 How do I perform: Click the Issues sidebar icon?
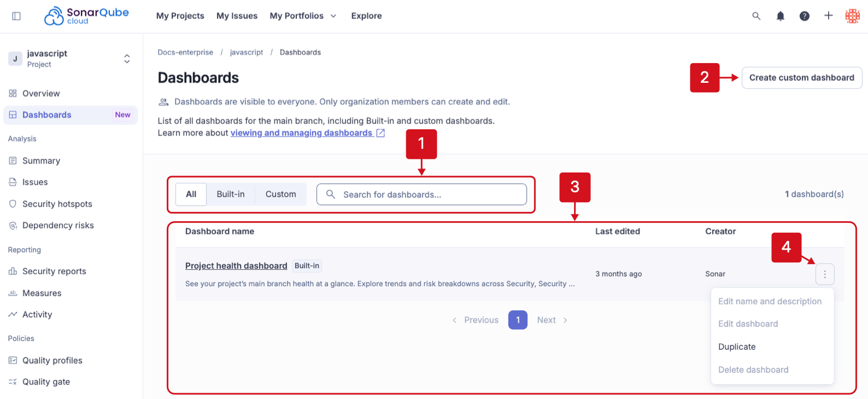click(13, 182)
